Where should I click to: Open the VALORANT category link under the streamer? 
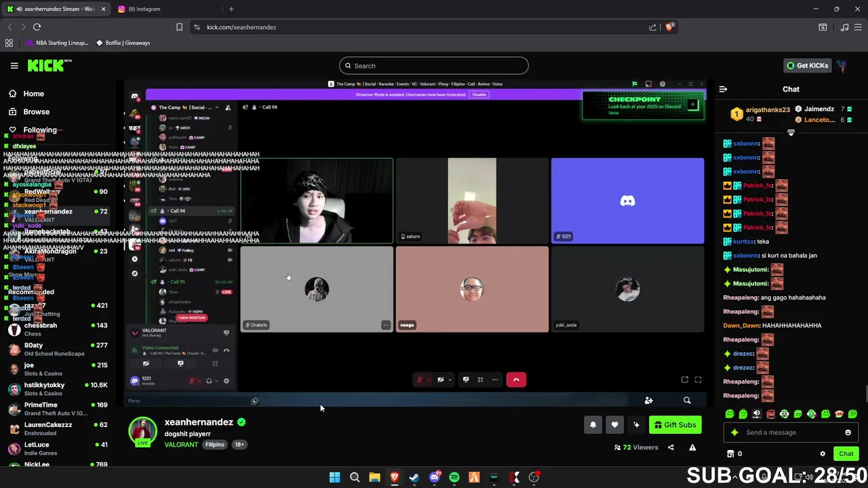pyautogui.click(x=181, y=445)
